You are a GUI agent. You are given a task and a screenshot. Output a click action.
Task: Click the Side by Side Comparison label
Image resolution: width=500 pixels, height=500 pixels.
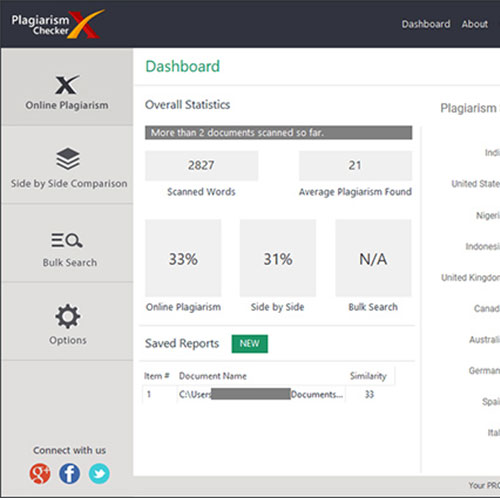pyautogui.click(x=69, y=184)
